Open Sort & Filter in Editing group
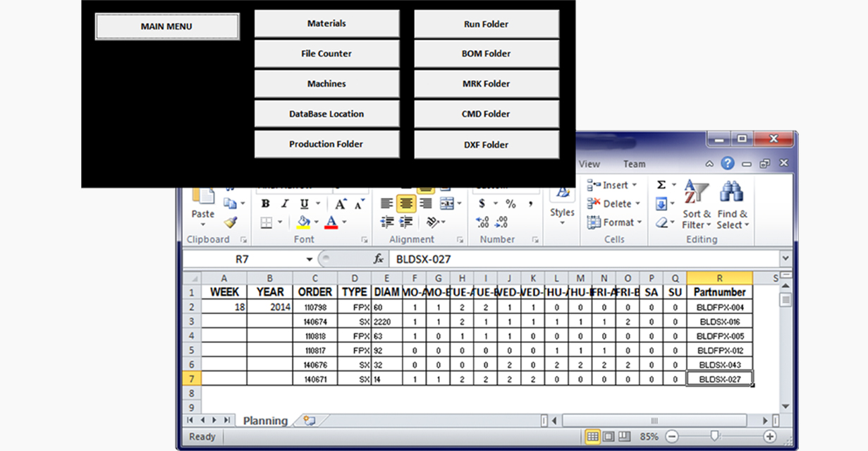Image resolution: width=868 pixels, height=451 pixels. tap(696, 205)
